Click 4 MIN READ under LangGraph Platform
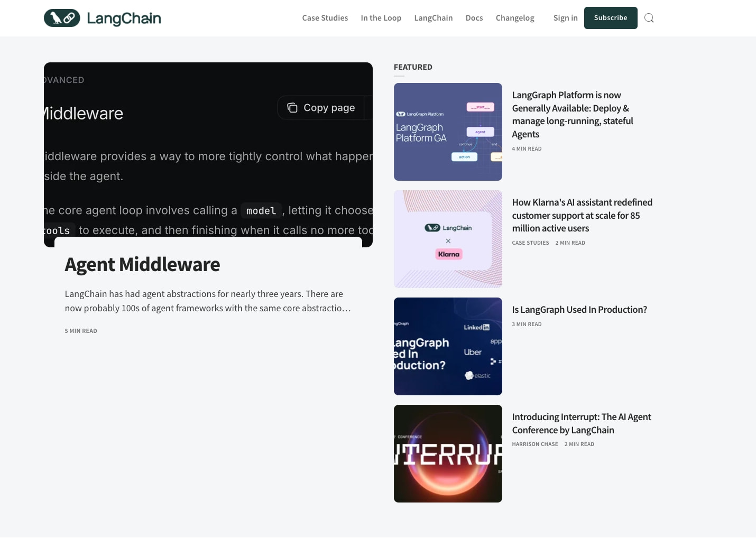The width and height of the screenshot is (756, 557). (527, 149)
